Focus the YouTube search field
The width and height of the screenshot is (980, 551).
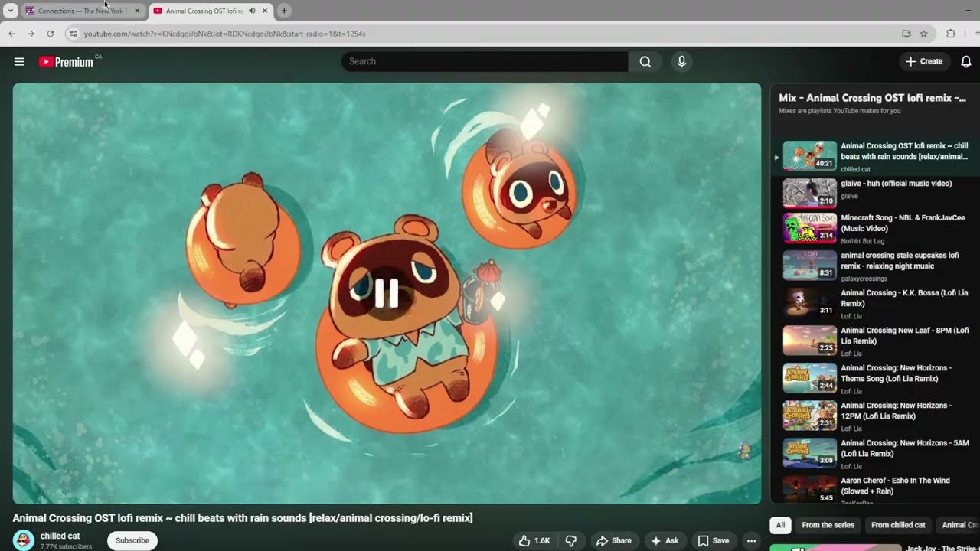coord(485,62)
